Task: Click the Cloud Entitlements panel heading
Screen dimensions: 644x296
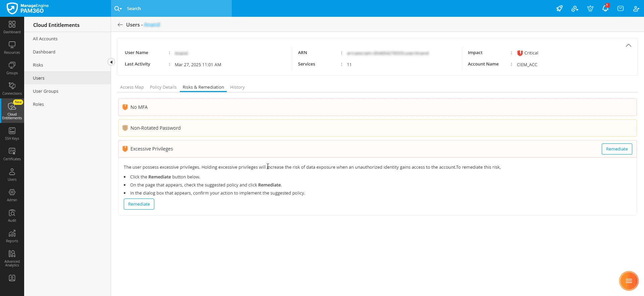Action: 56,25
